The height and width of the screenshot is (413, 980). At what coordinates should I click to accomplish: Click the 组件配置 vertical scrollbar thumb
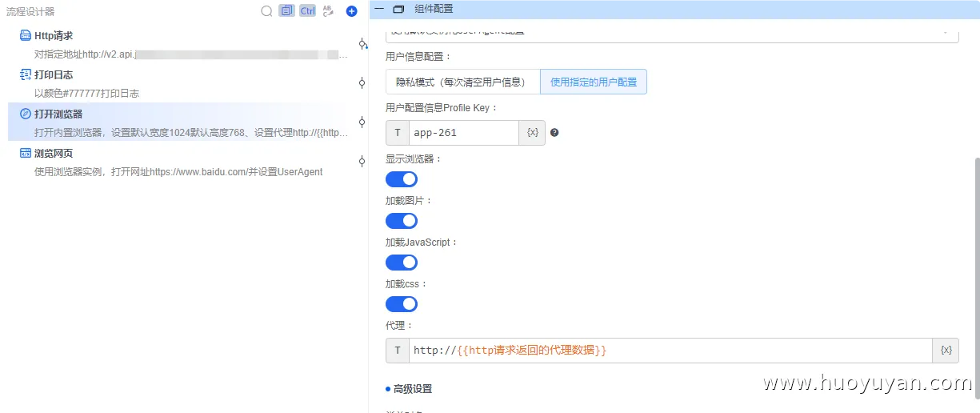click(976, 277)
